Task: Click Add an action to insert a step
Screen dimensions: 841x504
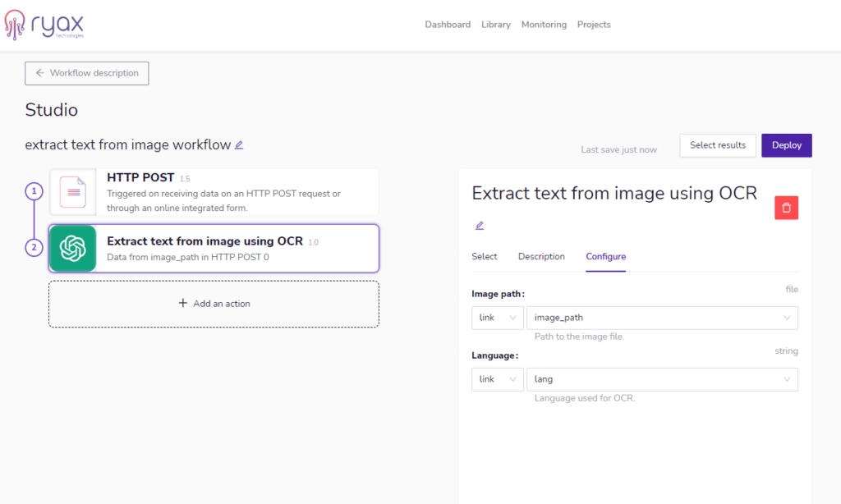Action: tap(214, 304)
